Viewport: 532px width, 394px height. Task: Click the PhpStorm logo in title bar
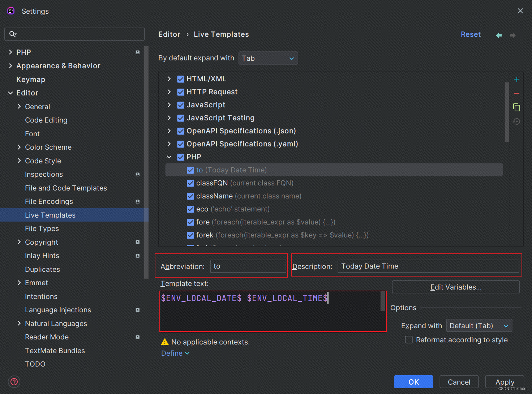(11, 11)
